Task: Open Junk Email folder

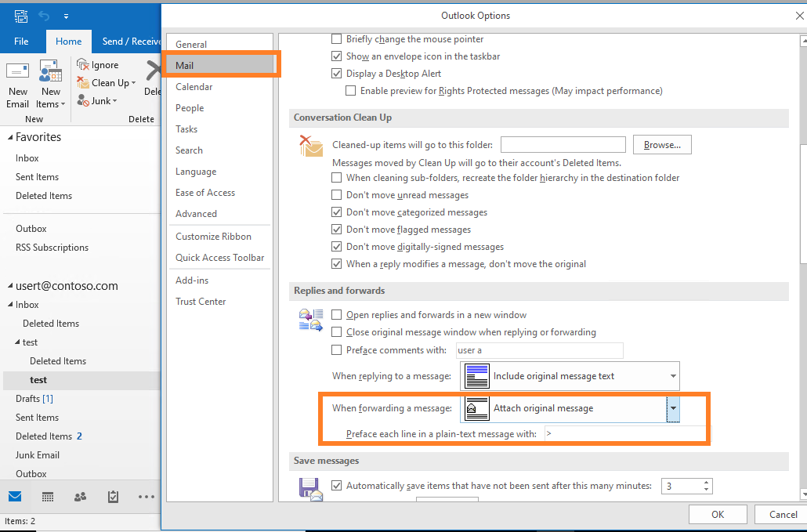Action: (x=38, y=455)
